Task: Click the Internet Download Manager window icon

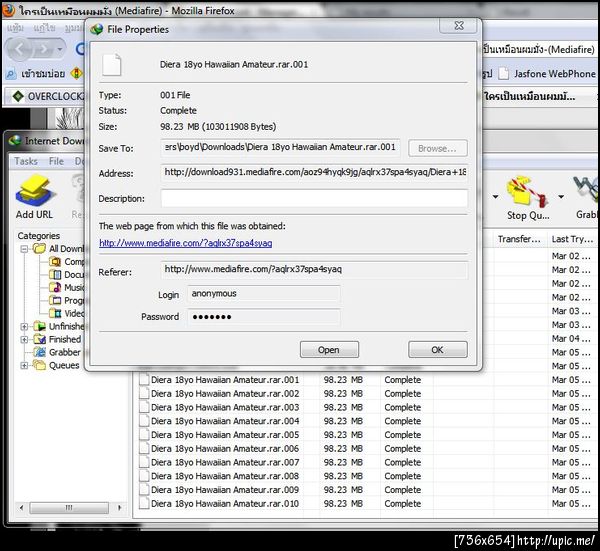Action: pyautogui.click(x=15, y=141)
